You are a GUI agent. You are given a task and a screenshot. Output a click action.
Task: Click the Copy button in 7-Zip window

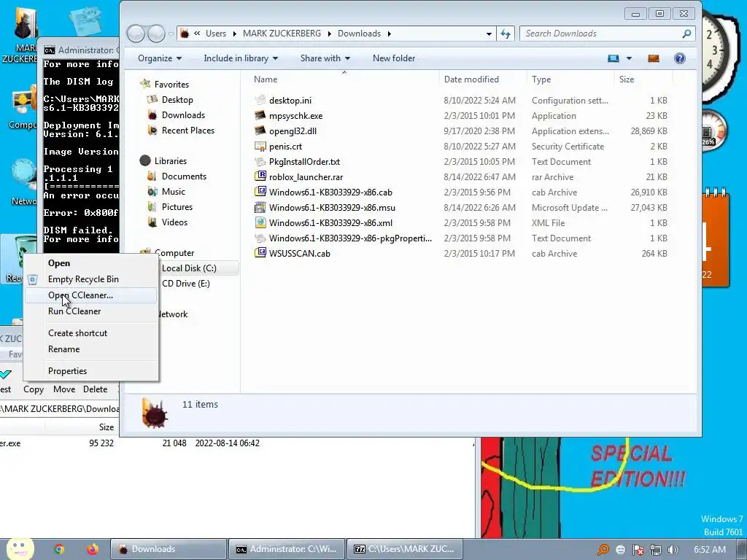(34, 389)
